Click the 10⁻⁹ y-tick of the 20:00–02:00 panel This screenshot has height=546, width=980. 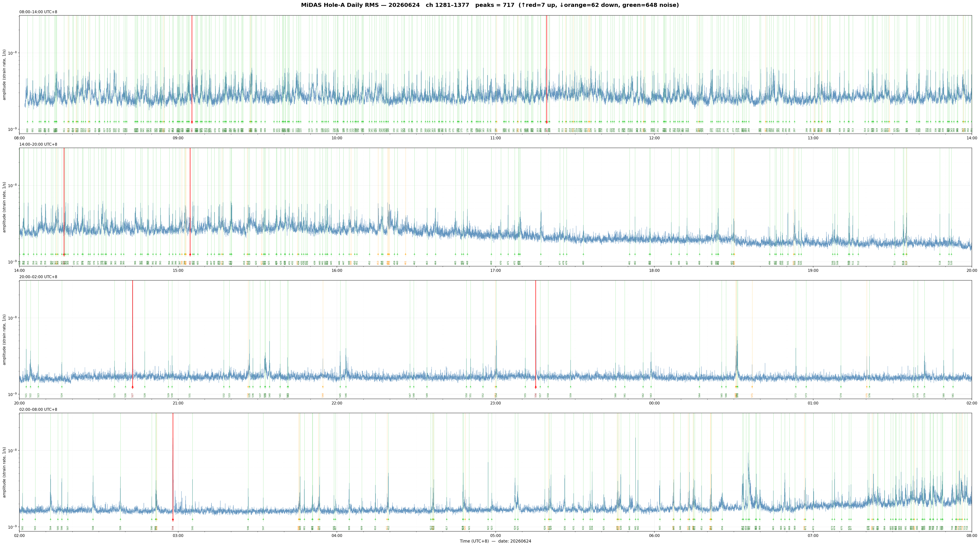[12, 394]
